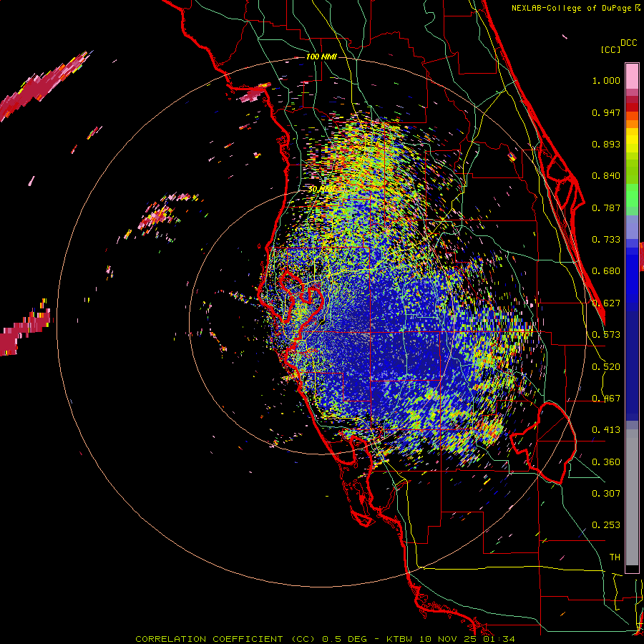Viewport: 644px width, 644px height.
Task: Click the CORRELATION COEFFICIENT (CC) product title
Action: pyautogui.click(x=225, y=639)
